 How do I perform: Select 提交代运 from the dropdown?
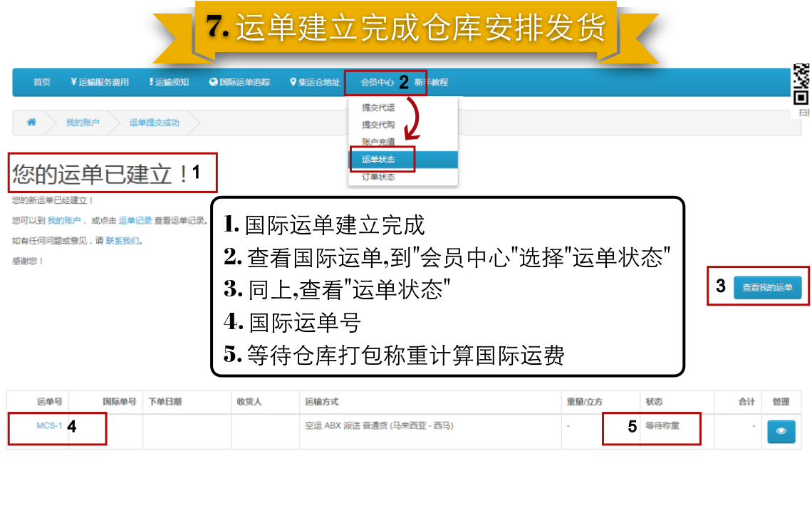point(378,108)
